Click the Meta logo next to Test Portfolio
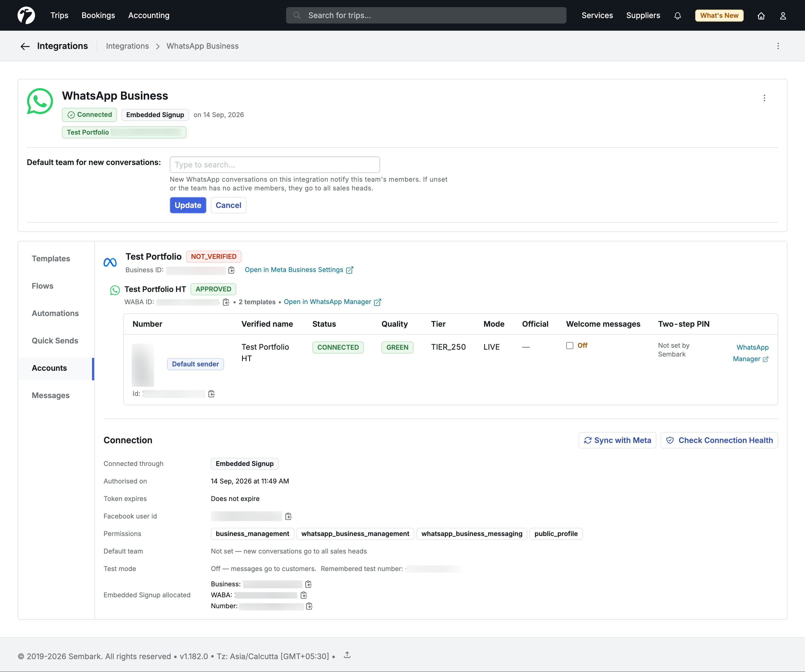 coord(110,262)
